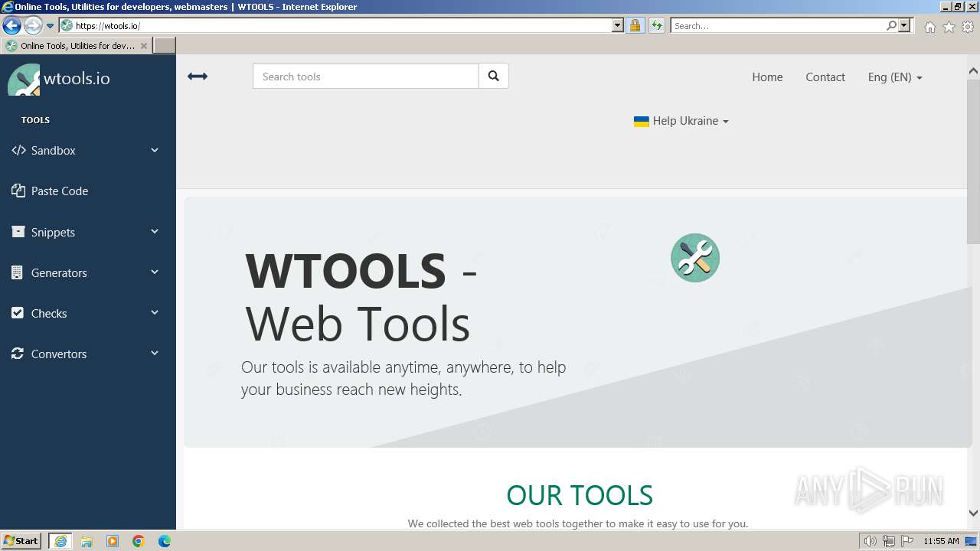Click the Start button

click(21, 541)
